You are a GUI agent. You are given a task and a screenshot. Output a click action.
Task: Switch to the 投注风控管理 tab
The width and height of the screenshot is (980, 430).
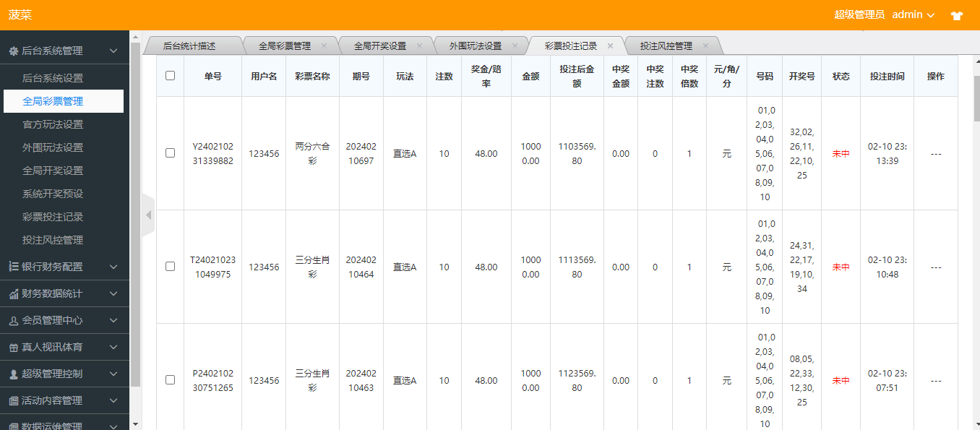[x=666, y=46]
